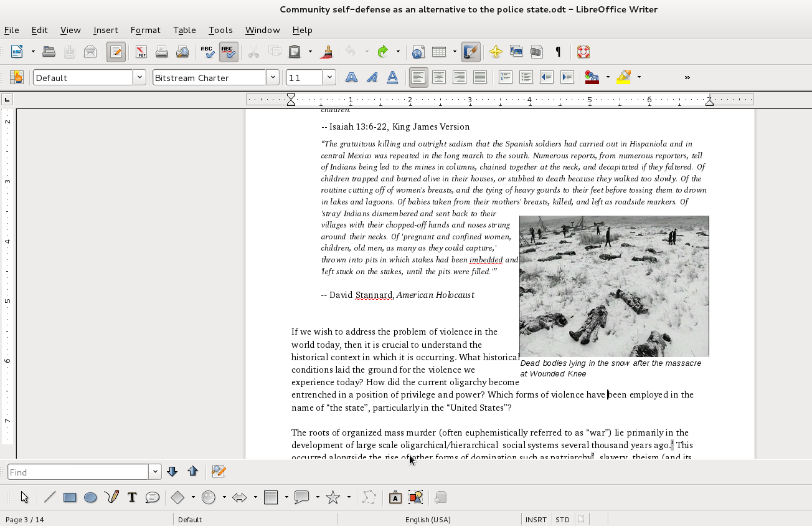Toggle Formatting Marks pilcrow button

(558, 52)
